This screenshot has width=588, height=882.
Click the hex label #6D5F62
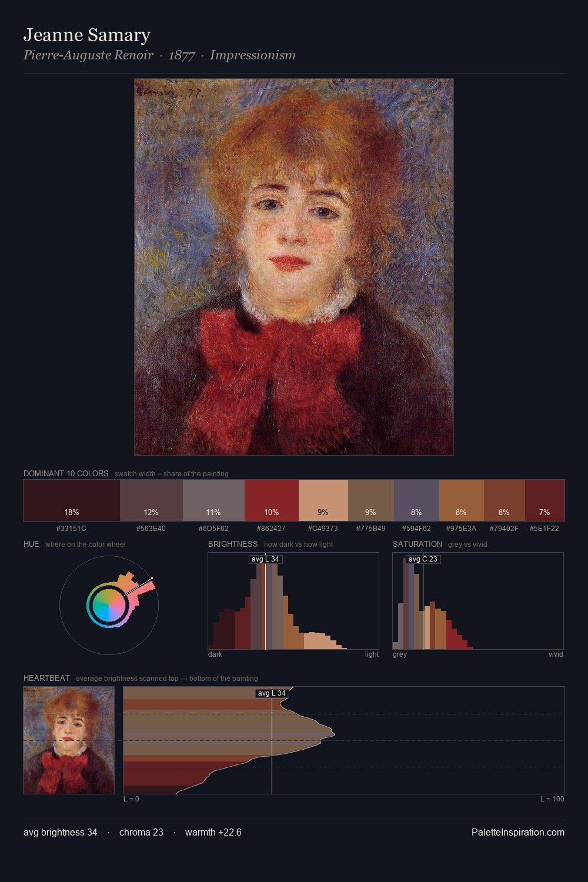(213, 529)
